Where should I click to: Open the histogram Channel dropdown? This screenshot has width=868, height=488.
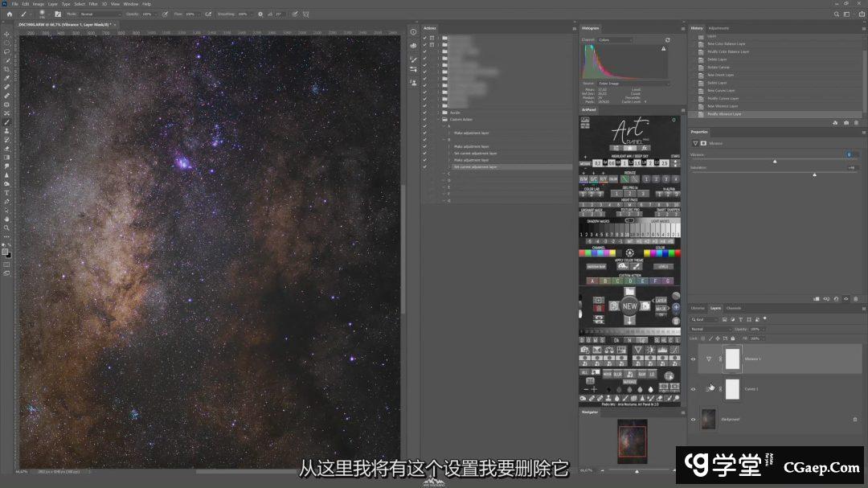pyautogui.click(x=615, y=39)
